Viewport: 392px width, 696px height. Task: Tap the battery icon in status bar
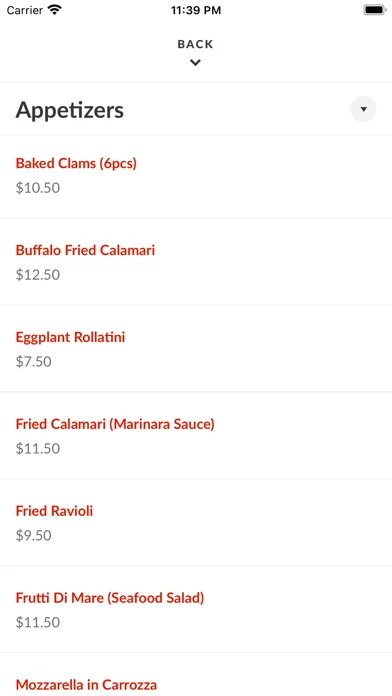point(375,10)
